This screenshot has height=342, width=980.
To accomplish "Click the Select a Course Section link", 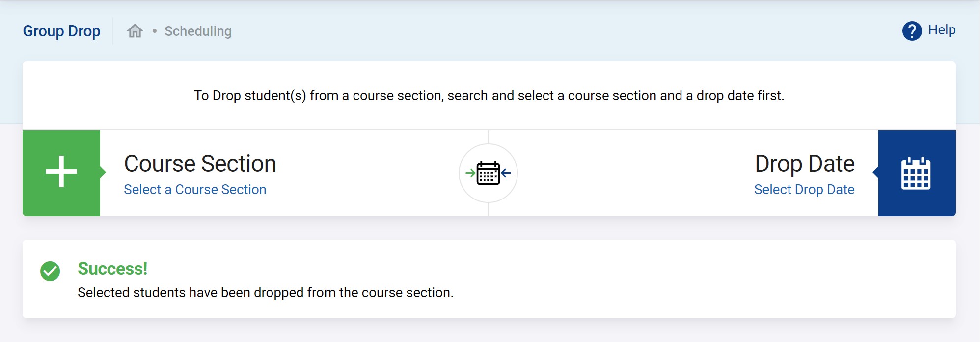I will click(x=195, y=190).
